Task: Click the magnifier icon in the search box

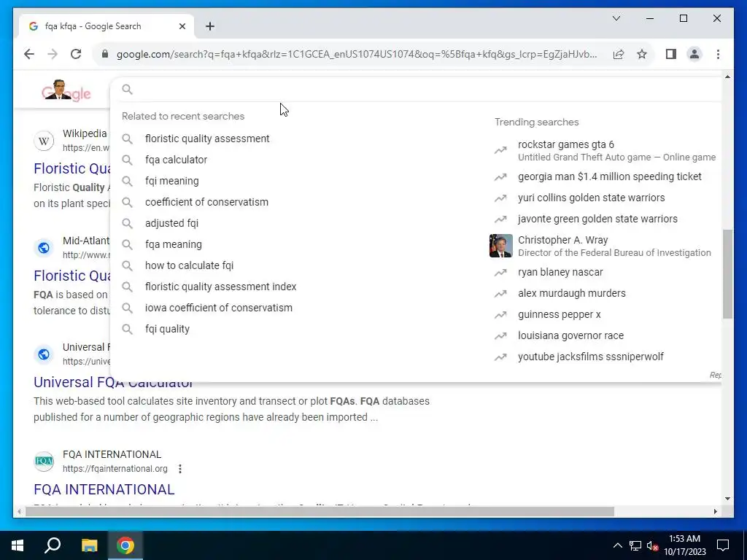Action: [127, 90]
